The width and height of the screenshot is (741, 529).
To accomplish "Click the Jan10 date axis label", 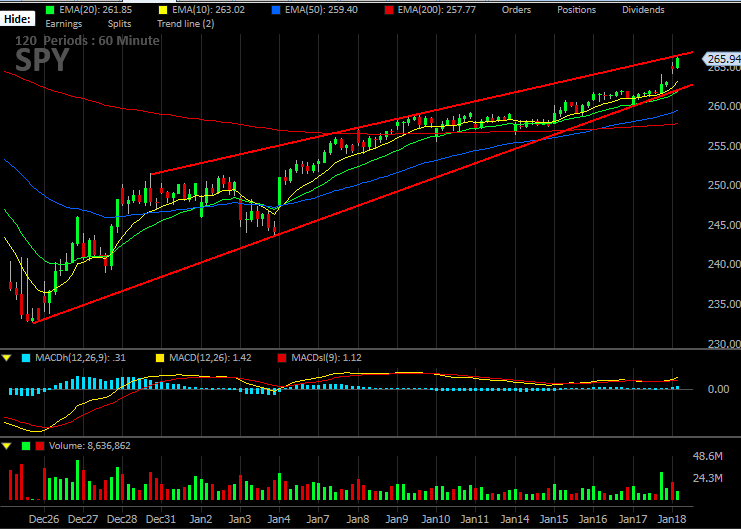I will pos(436,519).
